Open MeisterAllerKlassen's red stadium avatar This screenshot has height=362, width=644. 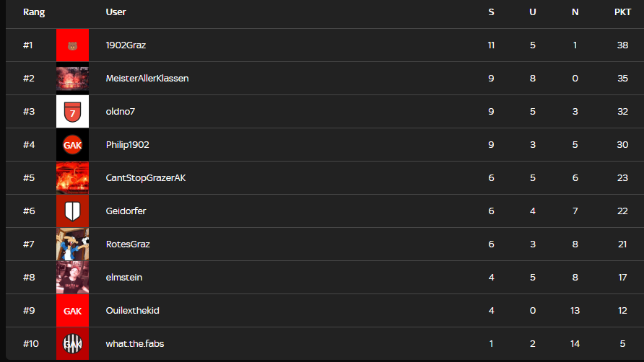[x=72, y=79]
